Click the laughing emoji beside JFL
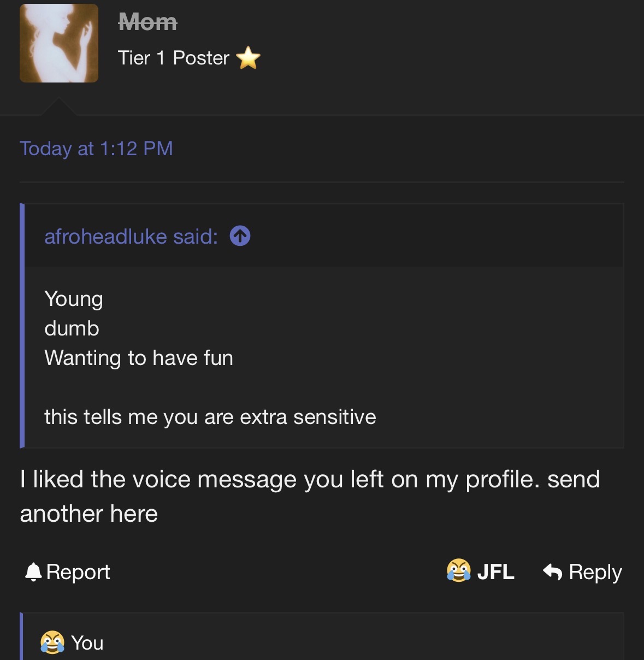The height and width of the screenshot is (660, 644). (458, 571)
